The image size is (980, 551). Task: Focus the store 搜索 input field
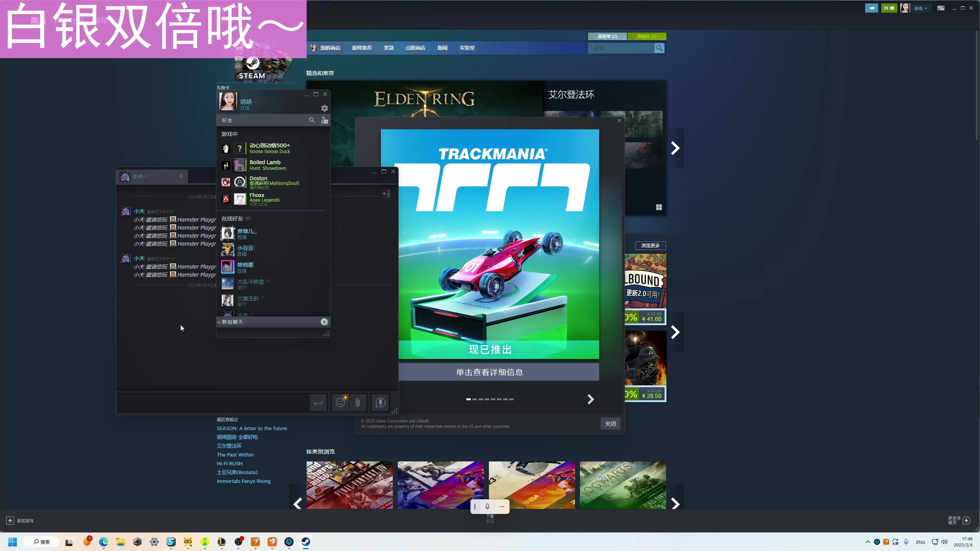coord(621,48)
